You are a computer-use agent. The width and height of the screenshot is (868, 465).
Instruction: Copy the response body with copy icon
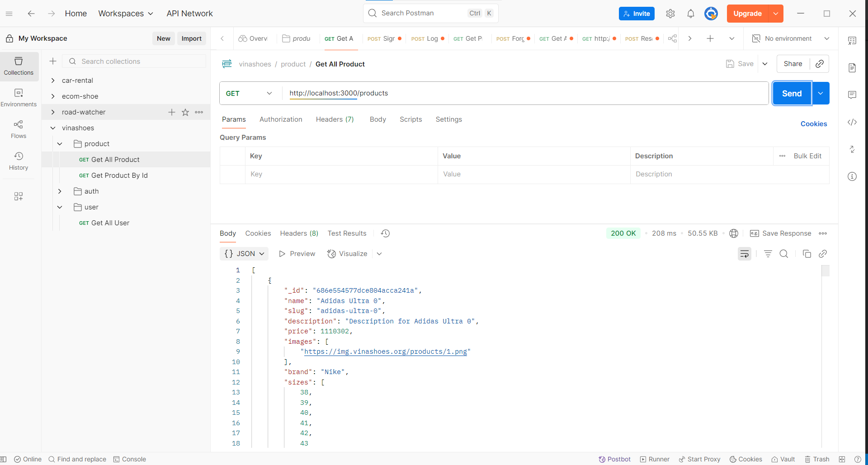point(807,254)
